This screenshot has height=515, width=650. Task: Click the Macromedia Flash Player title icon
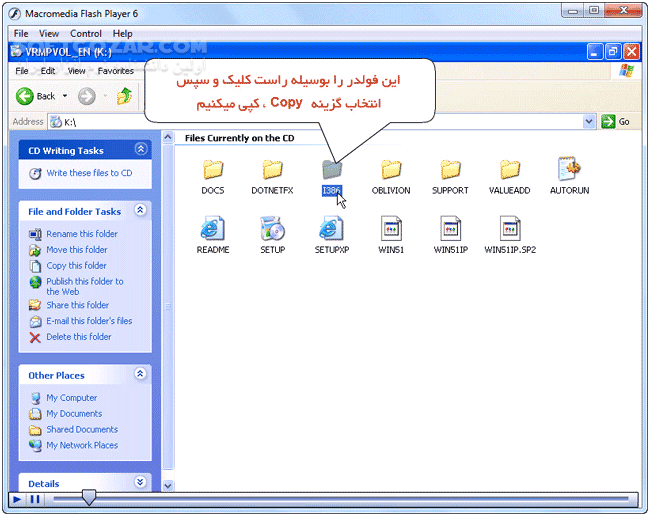15,14
